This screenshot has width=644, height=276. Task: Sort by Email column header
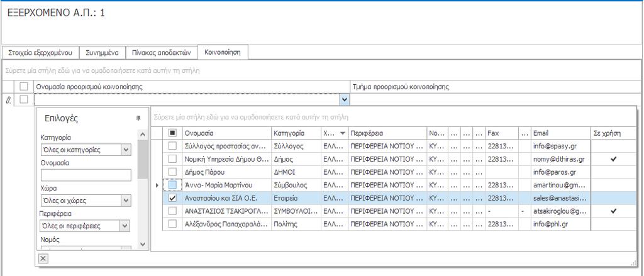click(x=560, y=133)
